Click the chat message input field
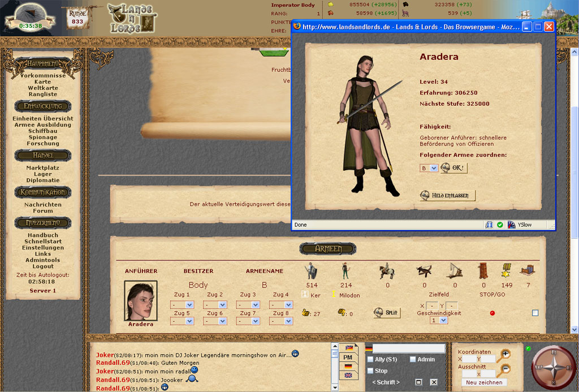Image resolution: width=579 pixels, height=392 pixels. coord(409,348)
